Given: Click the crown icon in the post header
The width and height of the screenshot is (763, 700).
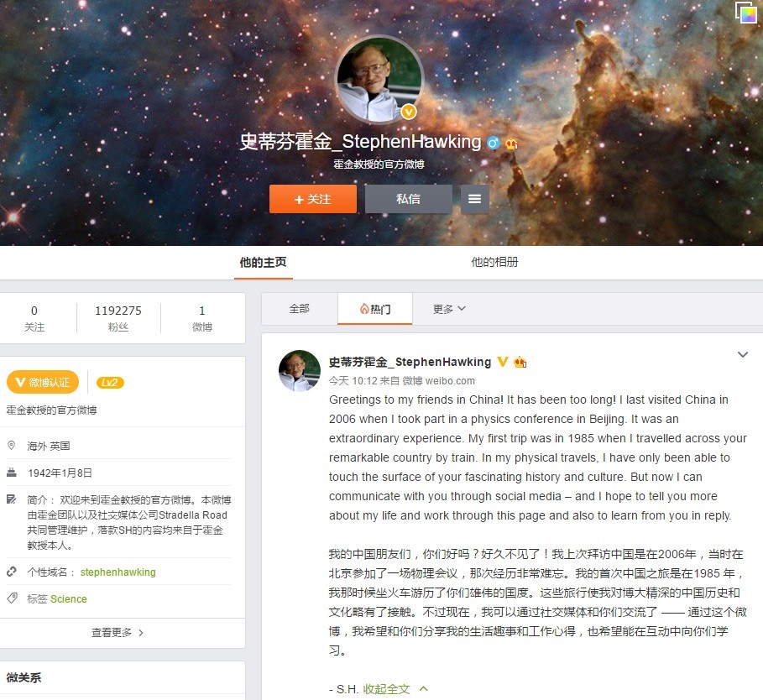Looking at the screenshot, I should click(520, 362).
